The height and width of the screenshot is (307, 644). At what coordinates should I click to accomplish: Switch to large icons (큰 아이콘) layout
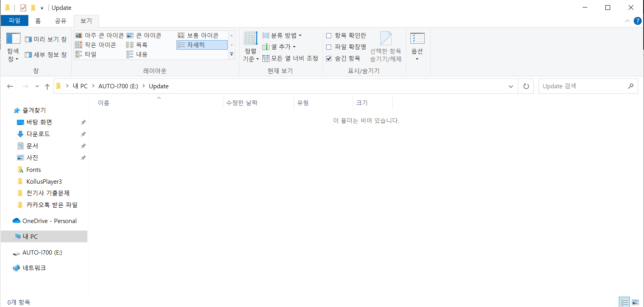coord(144,35)
